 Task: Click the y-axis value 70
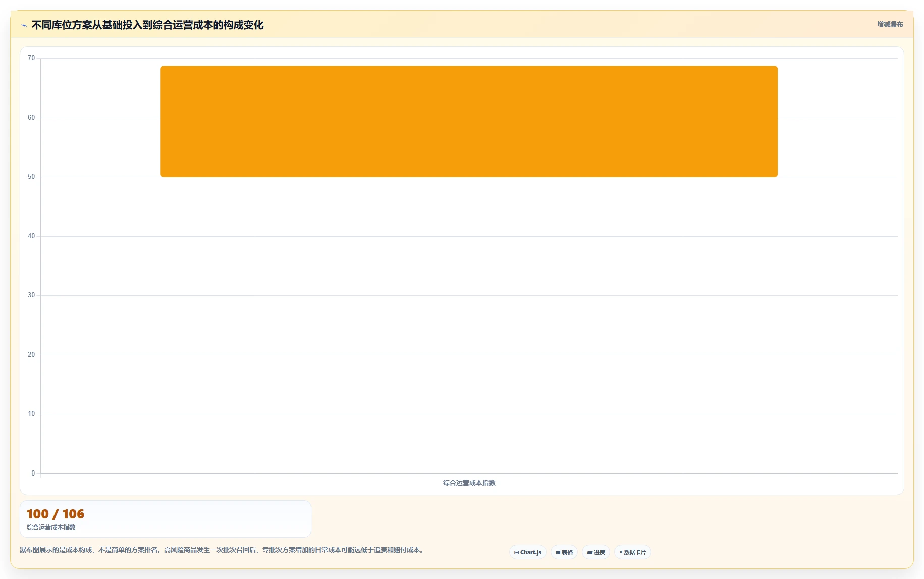(31, 58)
